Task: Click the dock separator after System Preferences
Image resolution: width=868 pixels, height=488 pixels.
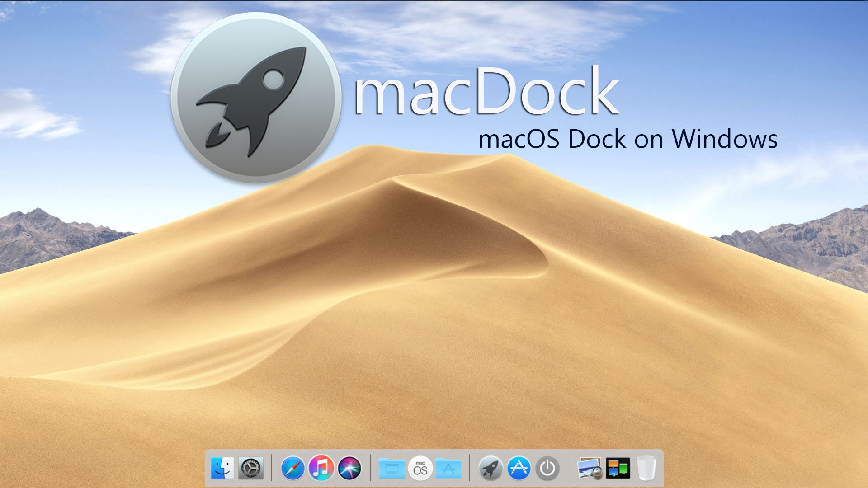Action: (x=272, y=468)
